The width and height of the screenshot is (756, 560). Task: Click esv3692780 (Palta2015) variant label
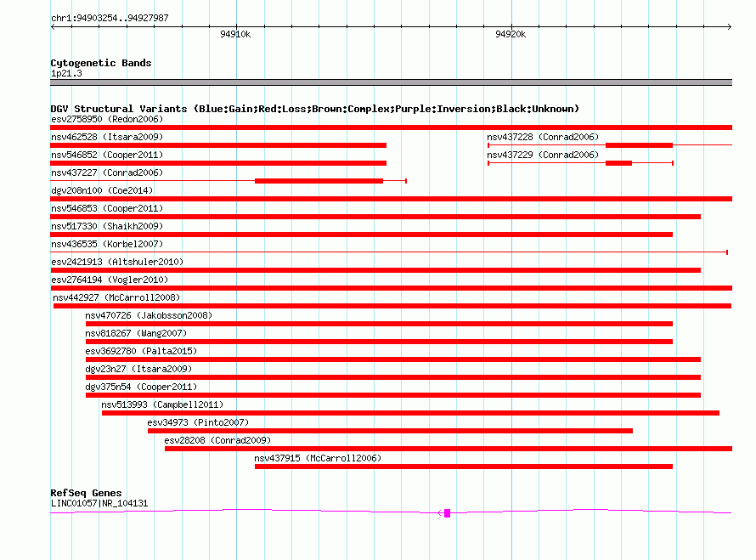coord(141,351)
